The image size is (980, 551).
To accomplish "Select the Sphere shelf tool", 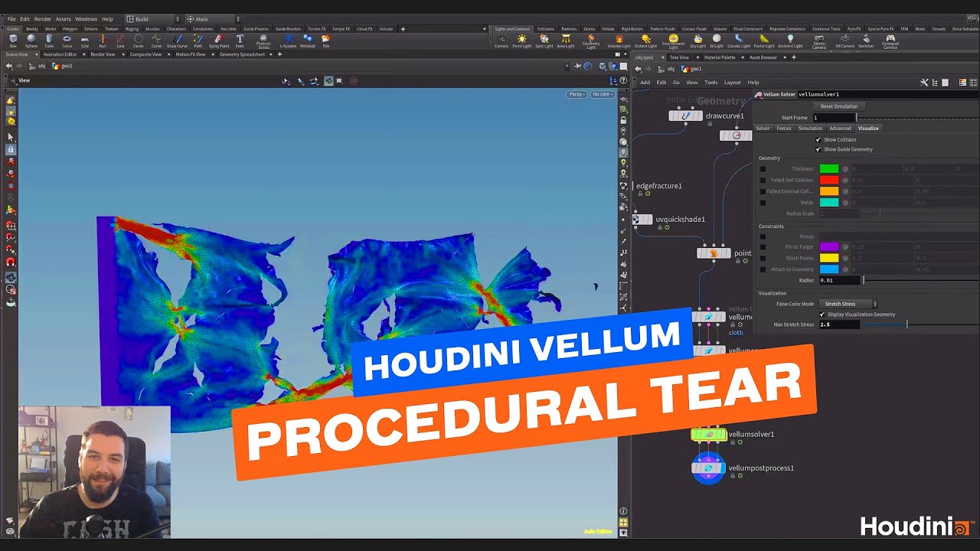I will coord(31,40).
